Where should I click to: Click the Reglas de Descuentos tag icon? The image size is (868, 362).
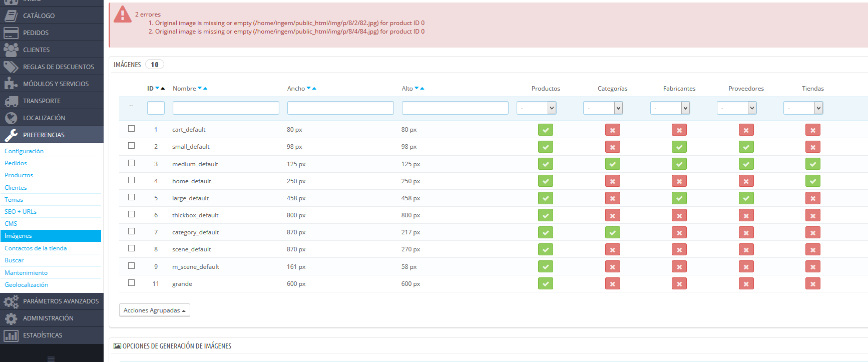tap(11, 67)
